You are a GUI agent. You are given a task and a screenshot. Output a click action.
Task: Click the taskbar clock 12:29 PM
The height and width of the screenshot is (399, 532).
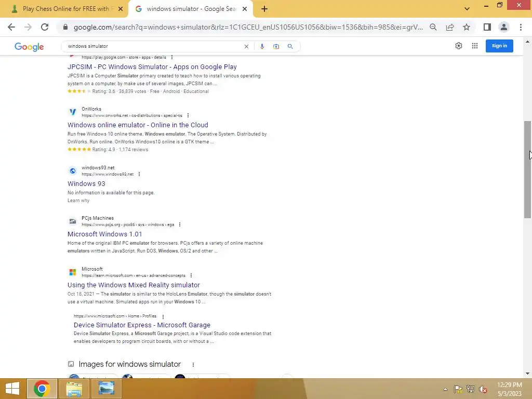[x=509, y=385]
